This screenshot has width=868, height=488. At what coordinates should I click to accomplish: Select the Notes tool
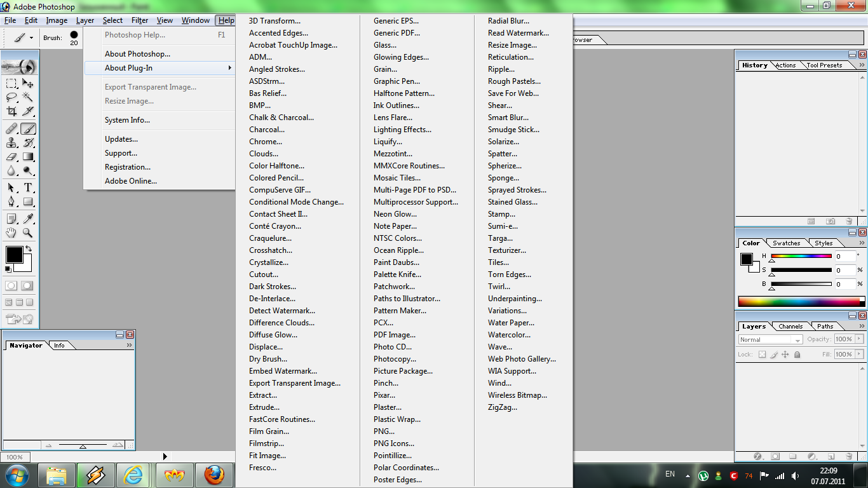click(11, 219)
